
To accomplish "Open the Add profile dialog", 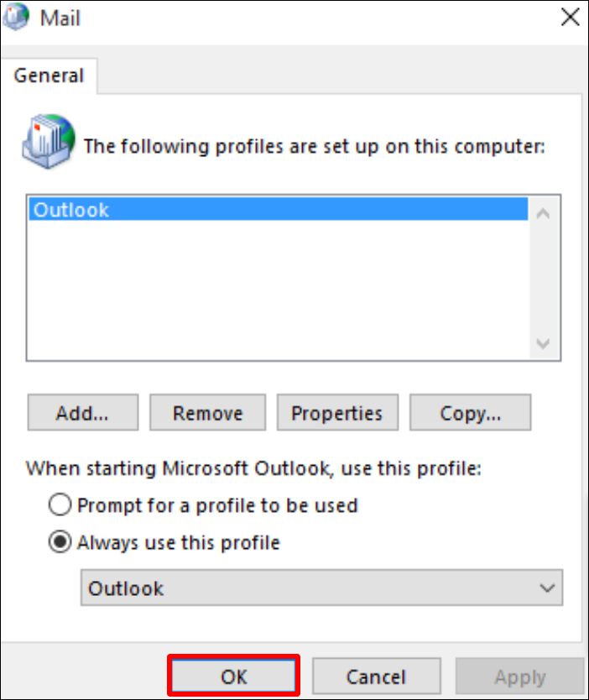I will (81, 412).
